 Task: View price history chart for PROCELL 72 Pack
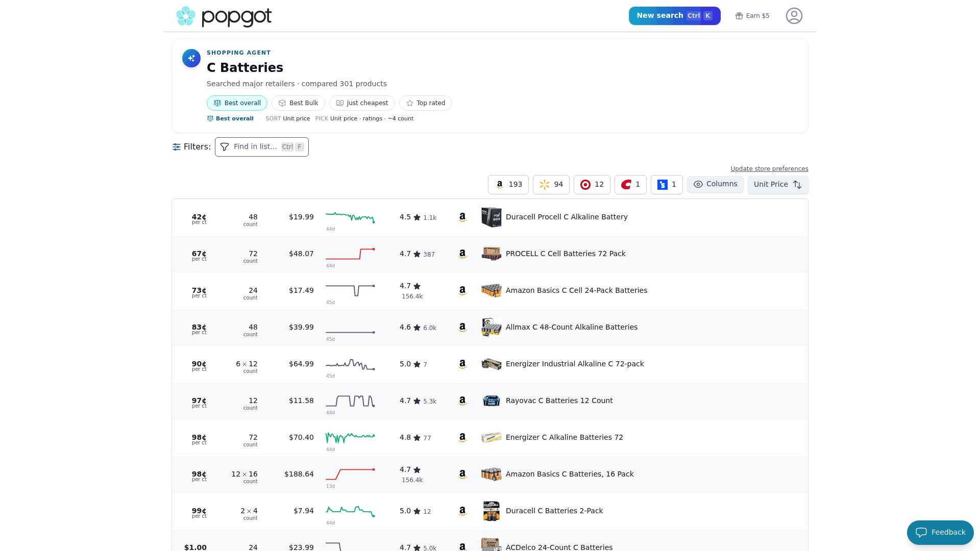click(x=350, y=254)
